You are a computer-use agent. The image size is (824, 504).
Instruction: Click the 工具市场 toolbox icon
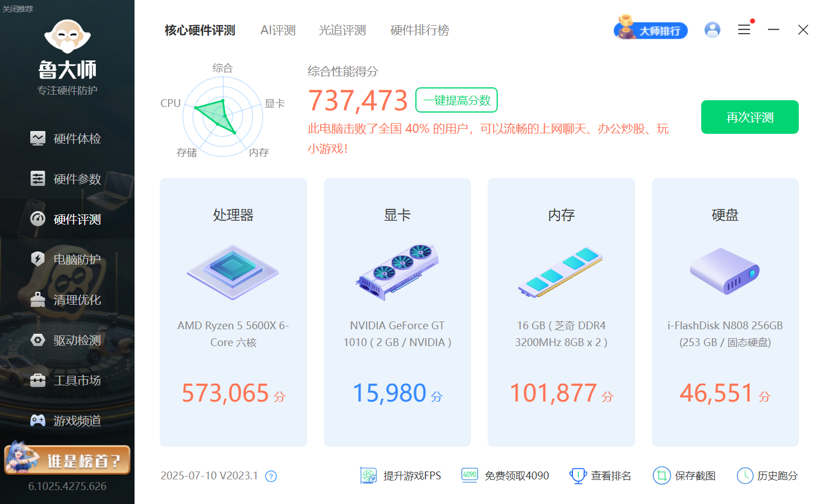(38, 380)
